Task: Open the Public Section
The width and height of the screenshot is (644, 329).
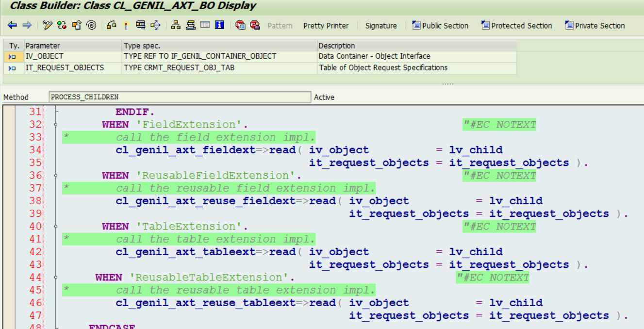Action: [x=440, y=26]
